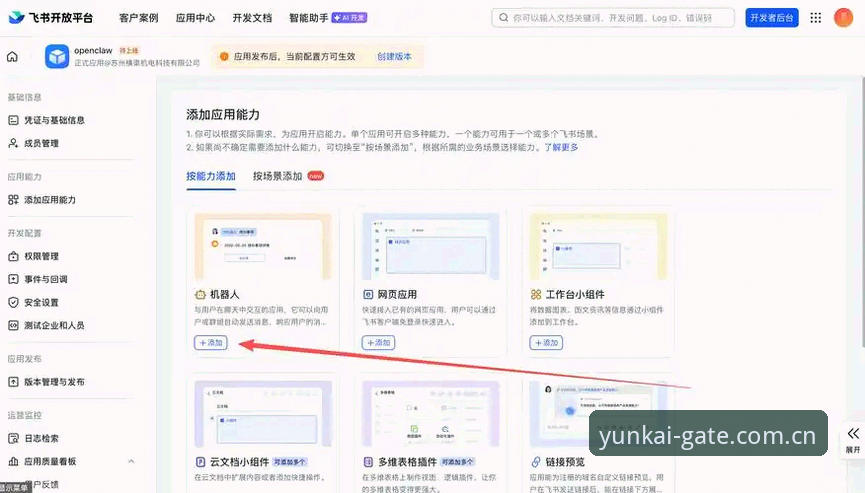Viewport: 865px width, 493px height.
Task: Click the 云文档小组件 card preview image
Action: point(263,414)
